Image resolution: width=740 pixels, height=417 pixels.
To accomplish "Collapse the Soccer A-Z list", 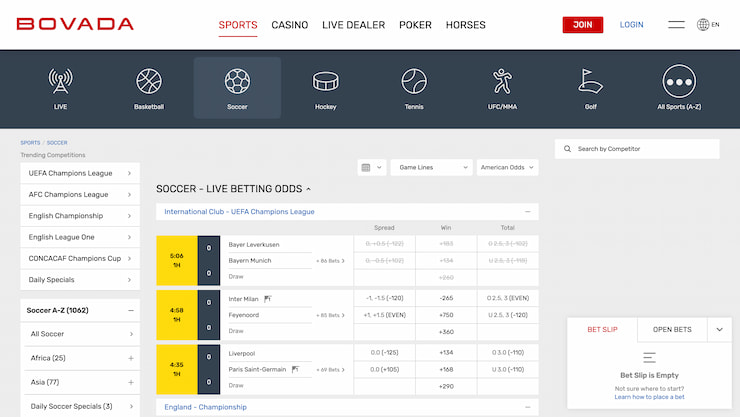I will 131,310.
